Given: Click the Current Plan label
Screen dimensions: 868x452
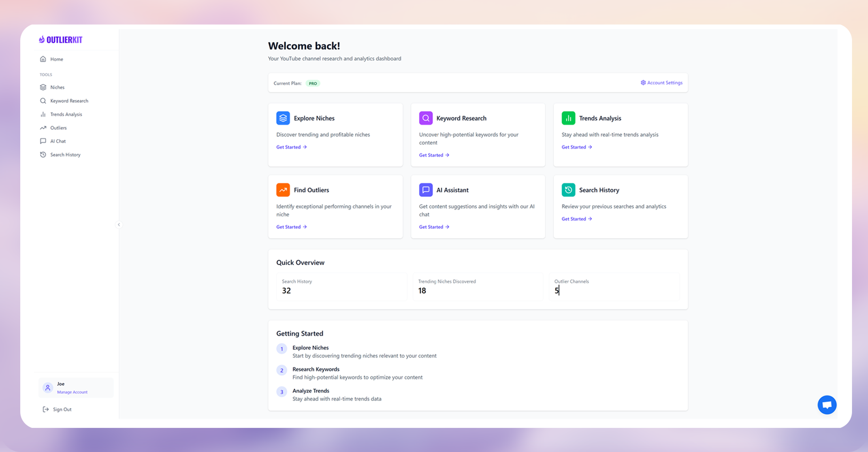Looking at the screenshot, I should pyautogui.click(x=287, y=84).
